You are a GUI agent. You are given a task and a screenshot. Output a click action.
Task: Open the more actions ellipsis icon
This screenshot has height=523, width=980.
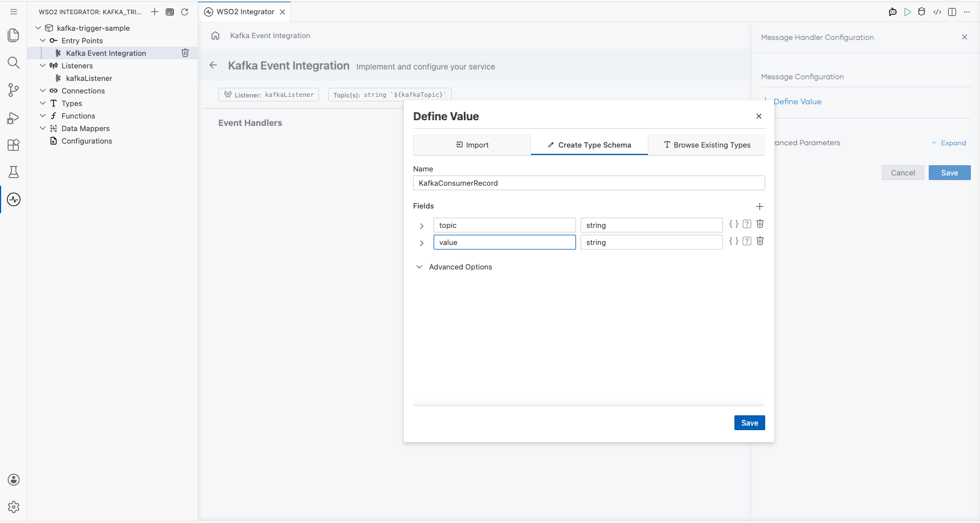(x=967, y=11)
